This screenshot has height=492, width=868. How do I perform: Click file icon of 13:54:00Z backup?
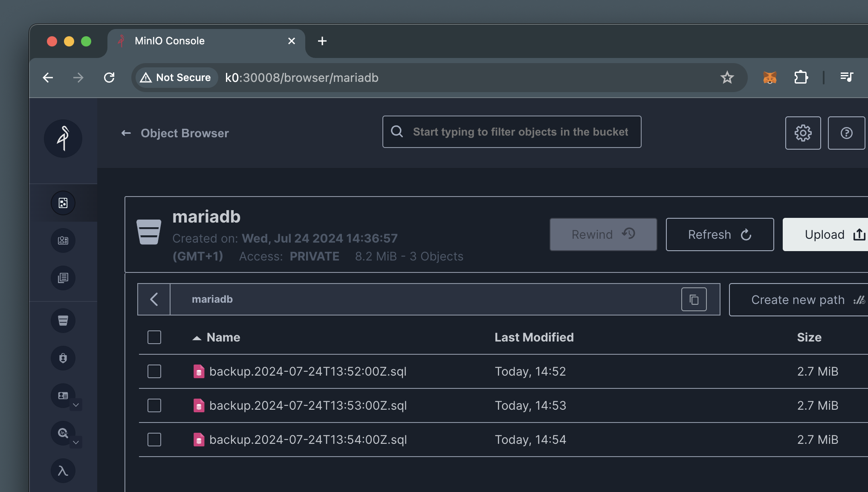(199, 440)
